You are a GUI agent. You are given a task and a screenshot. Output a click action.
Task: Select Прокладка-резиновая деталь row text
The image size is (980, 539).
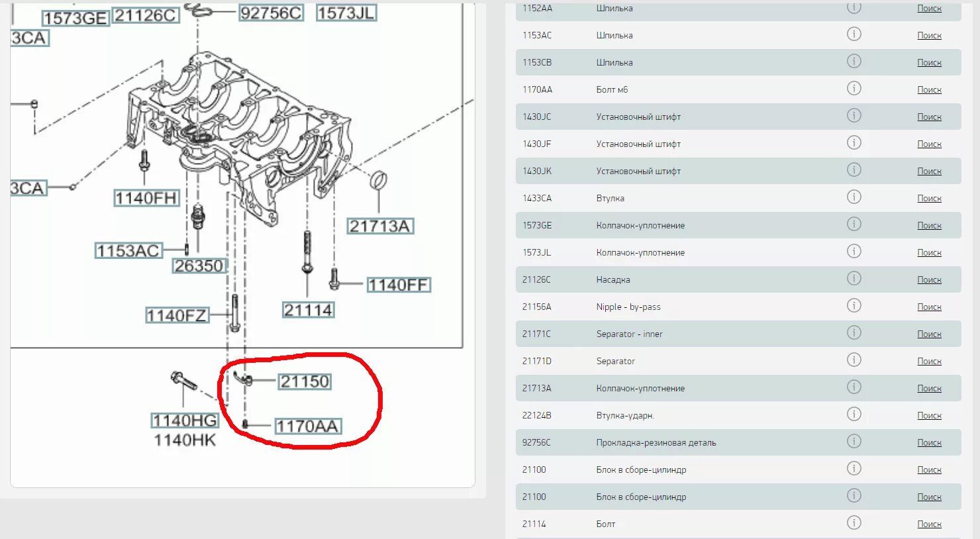click(x=656, y=443)
